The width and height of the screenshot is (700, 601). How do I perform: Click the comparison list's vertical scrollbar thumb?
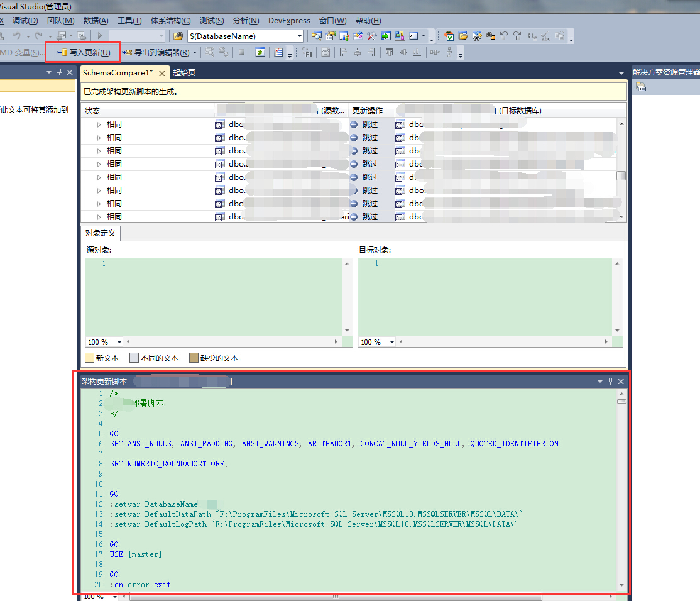click(x=621, y=176)
